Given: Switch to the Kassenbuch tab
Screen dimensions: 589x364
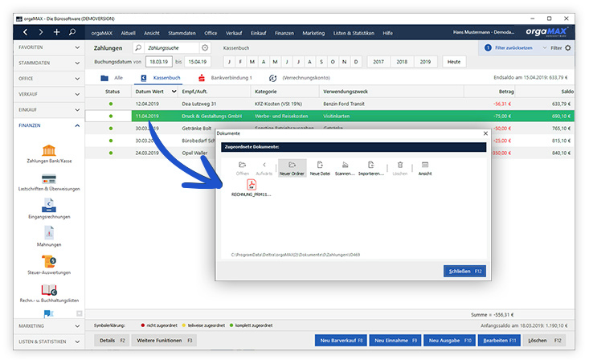Looking at the screenshot, I should click(x=162, y=78).
